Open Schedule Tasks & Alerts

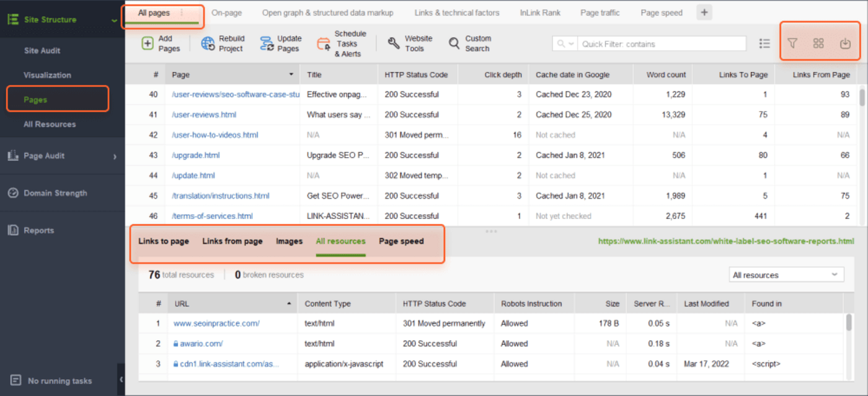point(324,43)
